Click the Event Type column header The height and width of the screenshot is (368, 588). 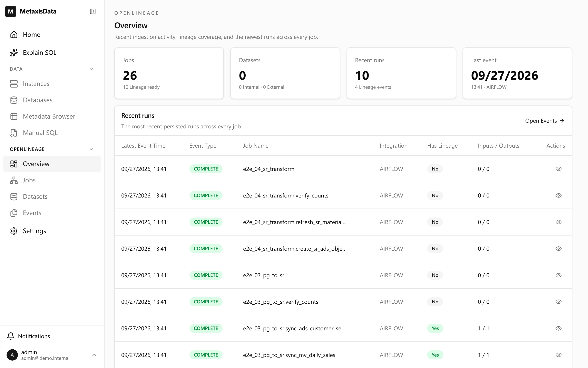click(x=203, y=146)
